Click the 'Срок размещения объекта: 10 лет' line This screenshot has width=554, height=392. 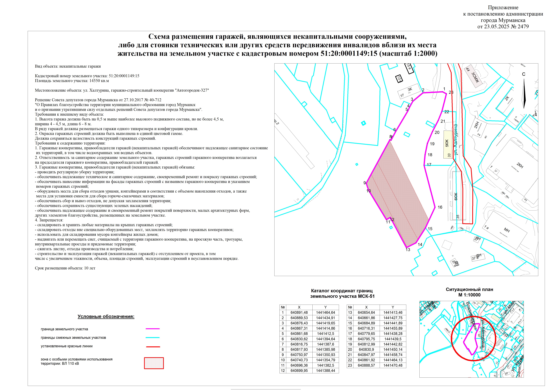[x=65, y=268]
